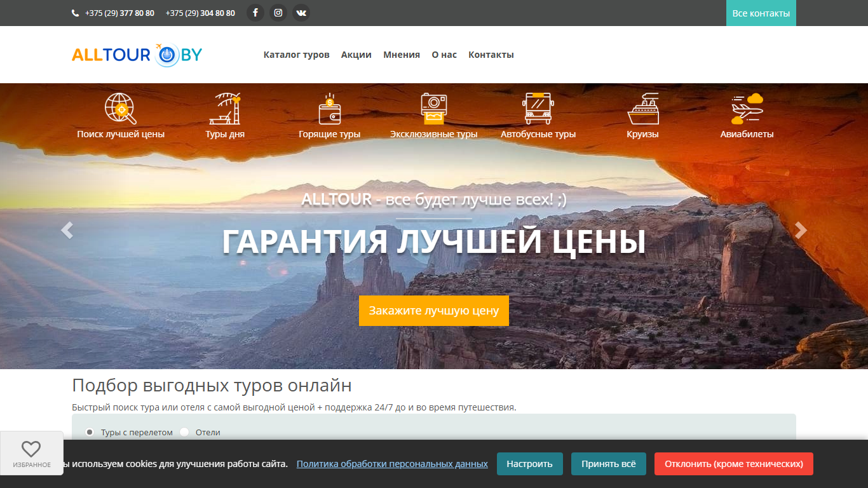Screen dimensions: 868x488
Task: Click the Все контакты button
Action: [x=761, y=13]
